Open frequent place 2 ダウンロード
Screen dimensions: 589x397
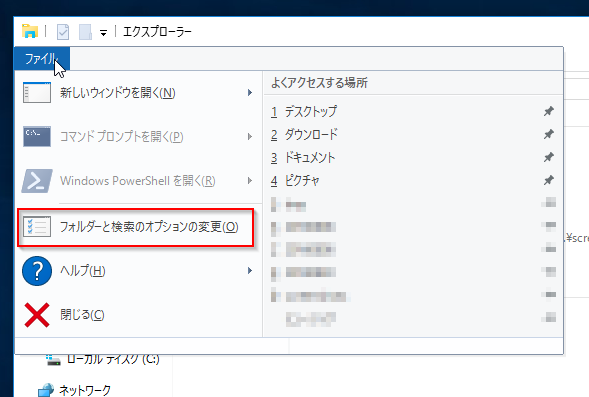tap(413, 134)
